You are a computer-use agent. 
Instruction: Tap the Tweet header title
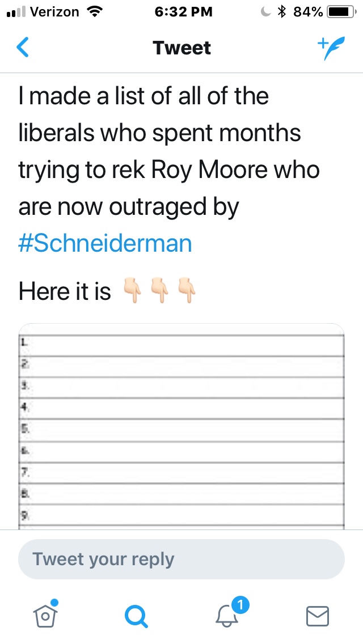pos(181,48)
